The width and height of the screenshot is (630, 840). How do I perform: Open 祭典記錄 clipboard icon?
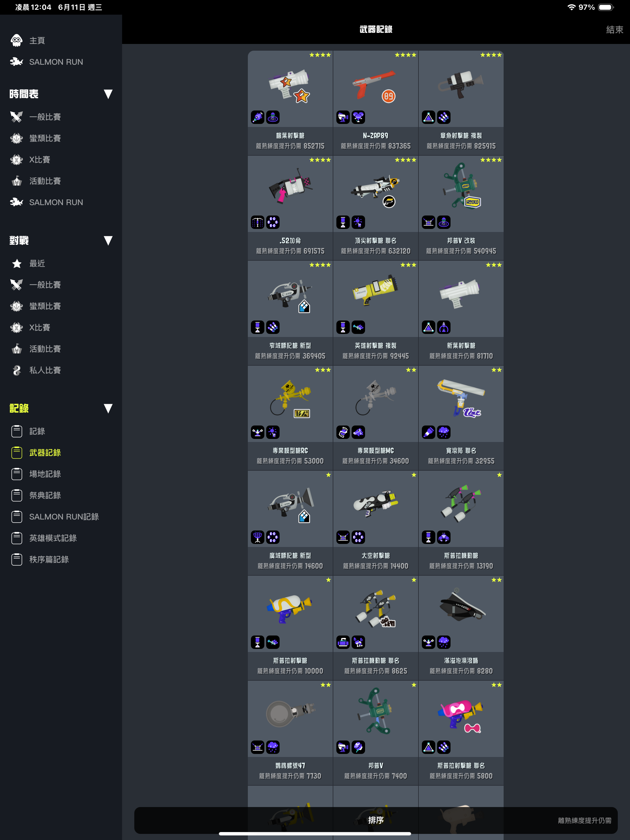click(x=17, y=495)
